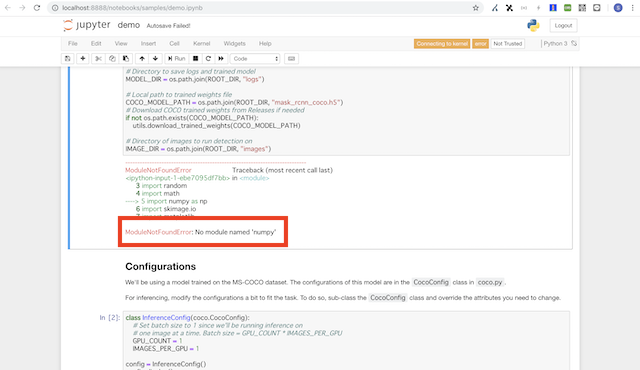Image resolution: width=640 pixels, height=370 pixels.
Task: Open the command palette keyboard icon
Action: point(291,59)
